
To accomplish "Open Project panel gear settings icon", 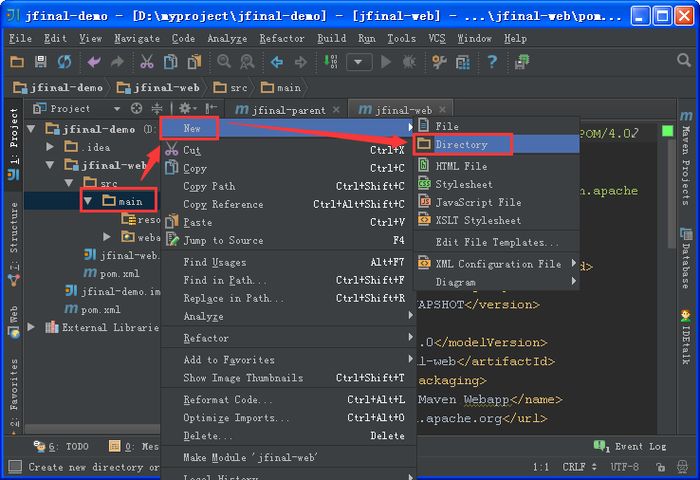I will click(184, 108).
